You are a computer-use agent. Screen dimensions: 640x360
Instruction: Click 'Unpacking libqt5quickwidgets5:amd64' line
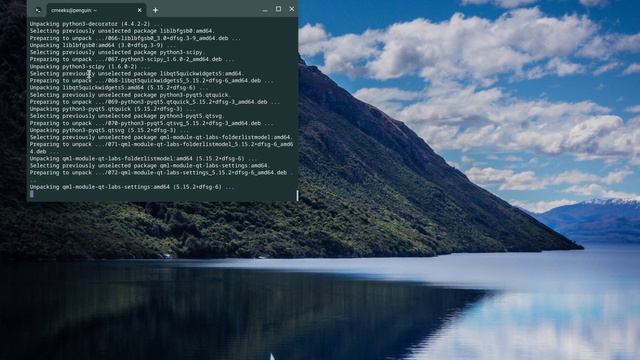[118, 88]
